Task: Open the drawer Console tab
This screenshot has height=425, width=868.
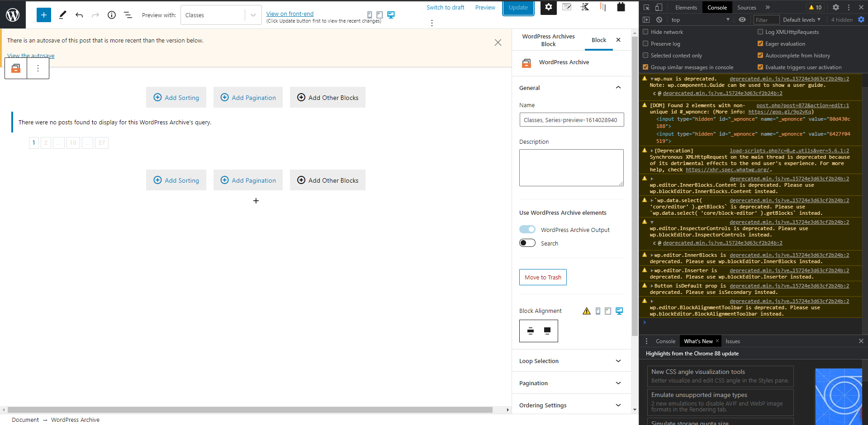Action: (665, 341)
